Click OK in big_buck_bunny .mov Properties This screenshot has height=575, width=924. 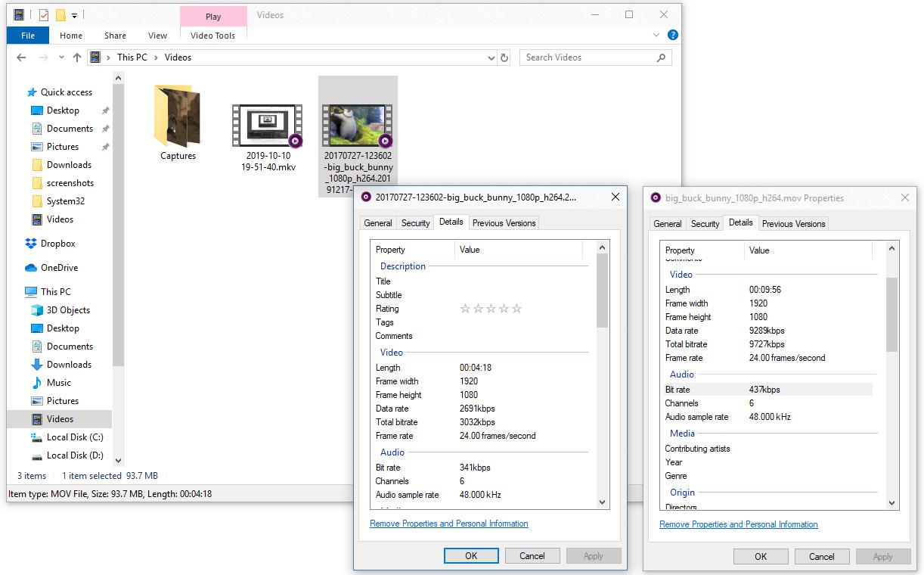click(x=761, y=556)
